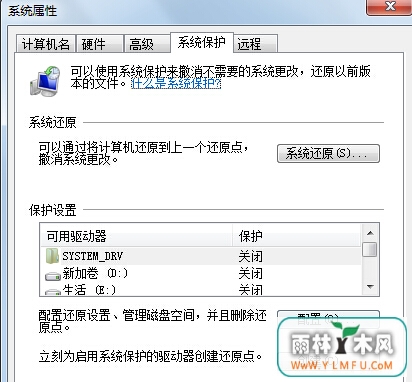Viewport: 412px width, 382px height.
Task: Click the 新加卷 (D:) disk icon
Action: (53, 276)
